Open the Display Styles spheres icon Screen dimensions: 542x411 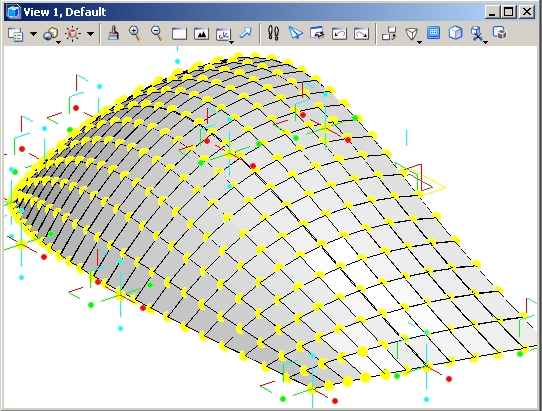52,34
